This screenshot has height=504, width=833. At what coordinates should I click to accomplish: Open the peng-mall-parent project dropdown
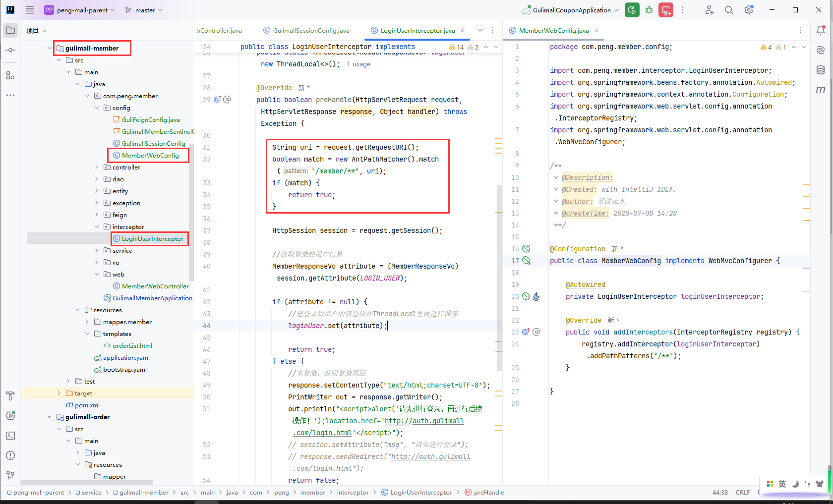79,10
